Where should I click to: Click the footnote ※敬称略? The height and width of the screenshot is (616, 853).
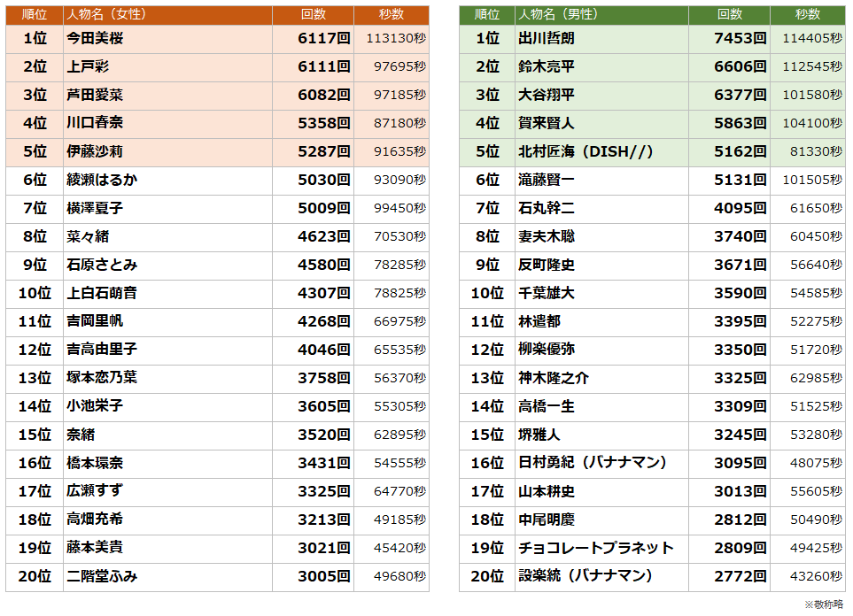click(824, 604)
